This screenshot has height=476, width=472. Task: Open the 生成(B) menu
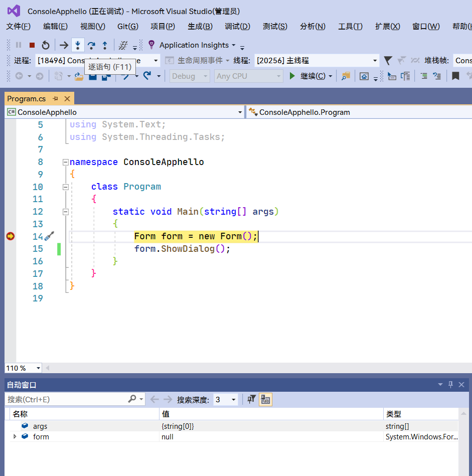click(200, 27)
